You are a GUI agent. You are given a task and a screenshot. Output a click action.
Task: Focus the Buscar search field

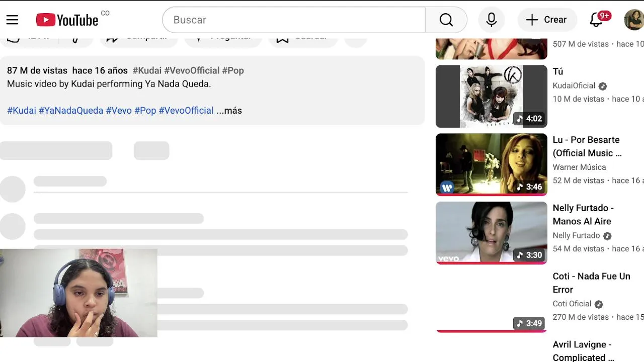(294, 20)
